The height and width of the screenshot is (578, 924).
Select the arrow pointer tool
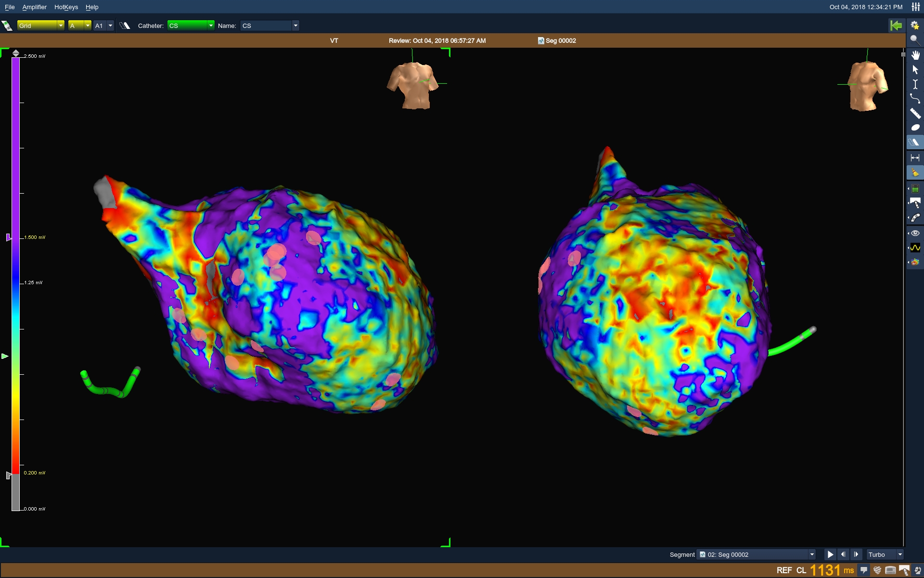coord(915,70)
